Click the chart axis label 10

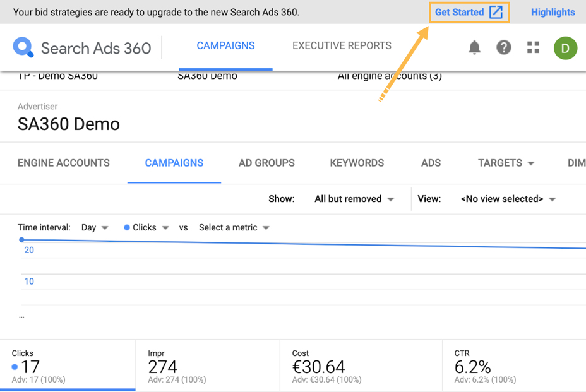pyautogui.click(x=29, y=282)
